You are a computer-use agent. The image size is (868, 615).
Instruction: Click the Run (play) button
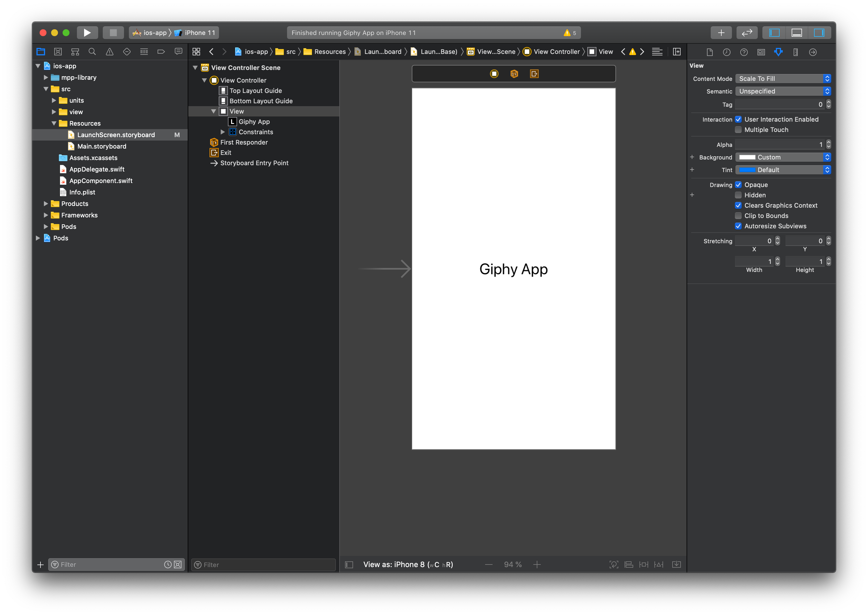pyautogui.click(x=87, y=33)
